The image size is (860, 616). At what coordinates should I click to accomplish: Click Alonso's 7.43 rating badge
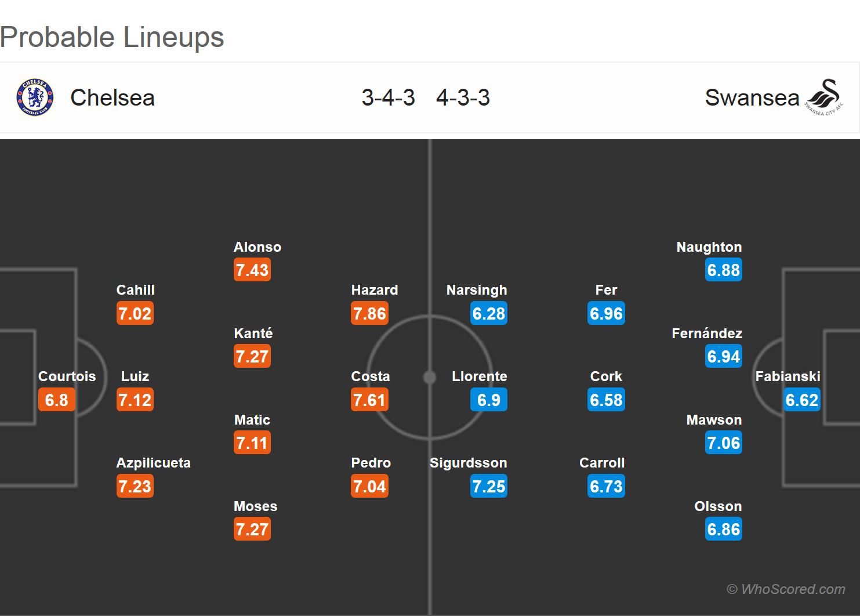[252, 270]
